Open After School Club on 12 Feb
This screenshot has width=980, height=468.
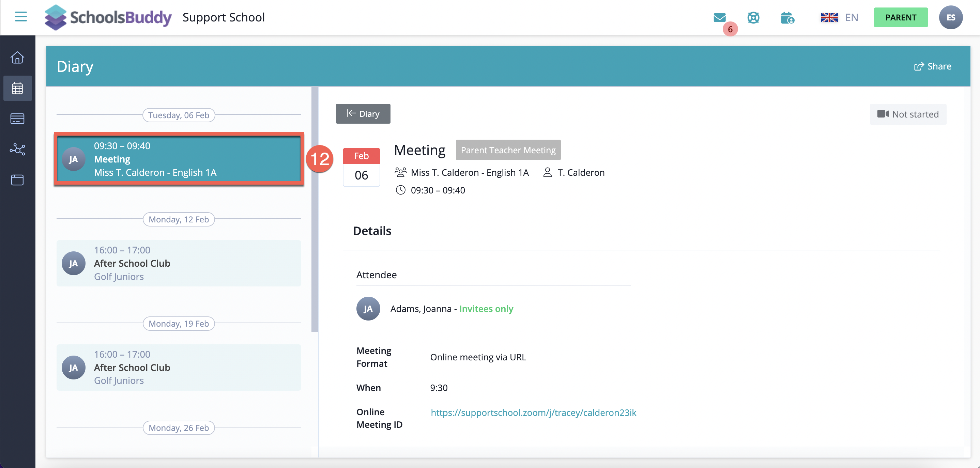[x=179, y=263]
